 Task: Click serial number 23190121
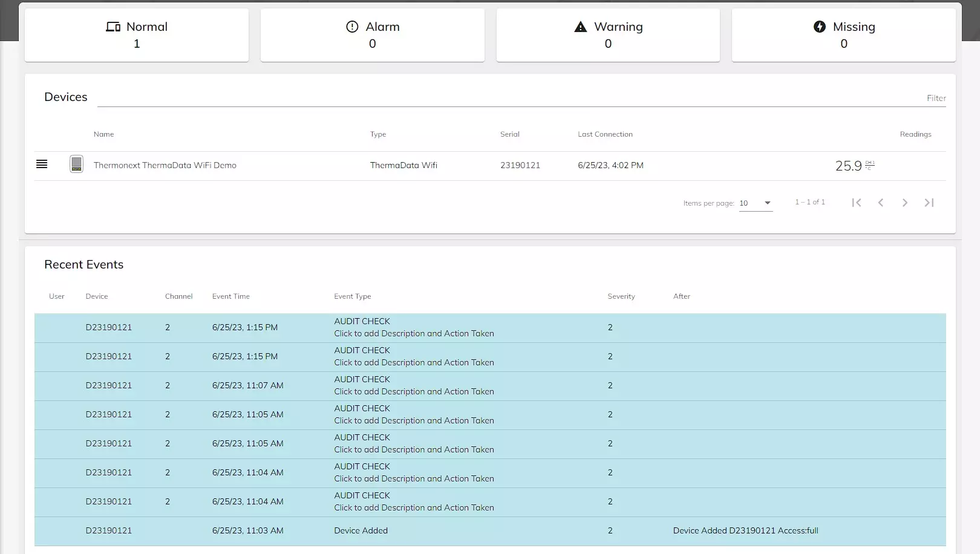[520, 165]
